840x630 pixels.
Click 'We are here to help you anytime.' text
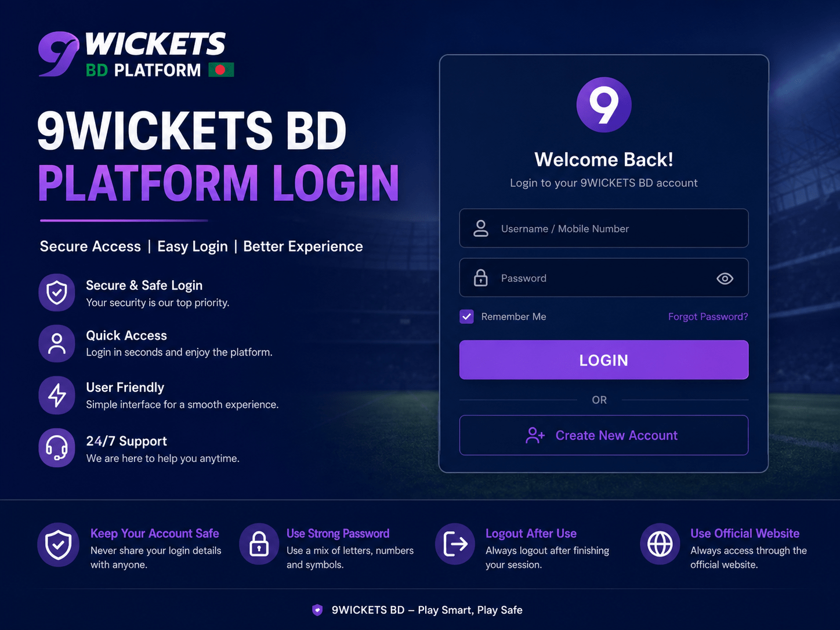tap(162, 458)
